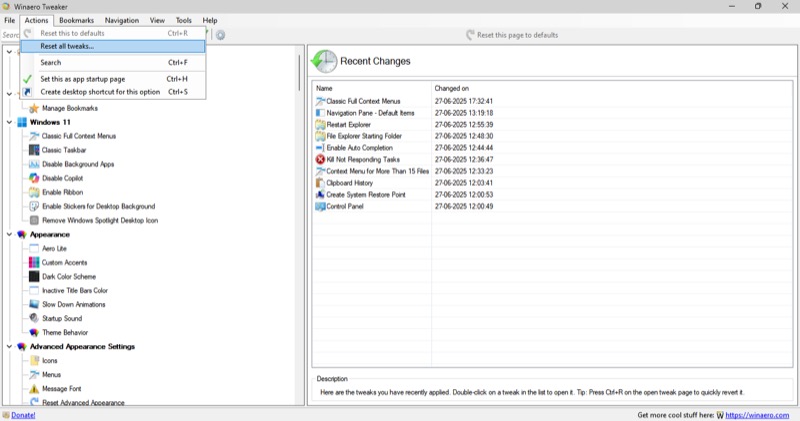Click the Appearance category icon
Screen dimensions: 800x421
pyautogui.click(x=22, y=235)
